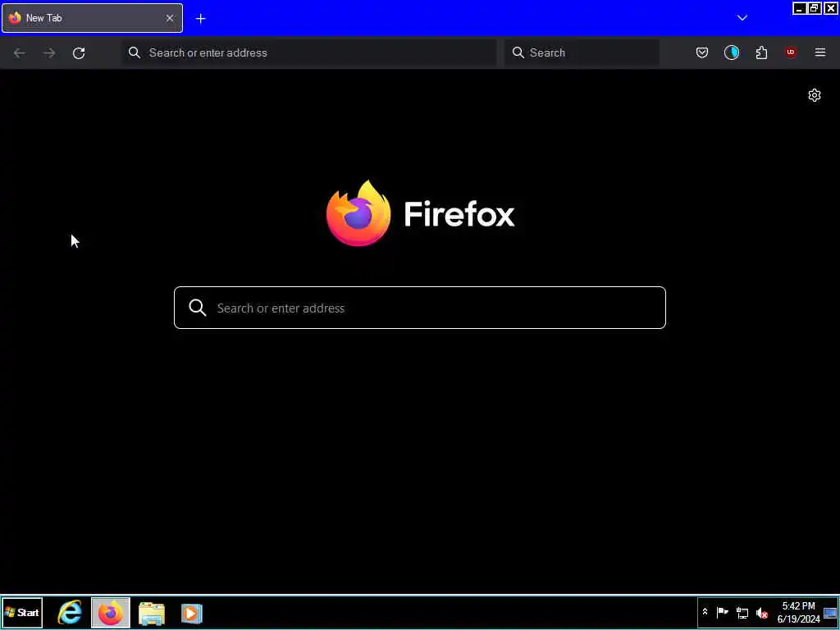840x630 pixels.
Task: Click magnifier icon in the toolbar Search box
Action: pyautogui.click(x=518, y=52)
